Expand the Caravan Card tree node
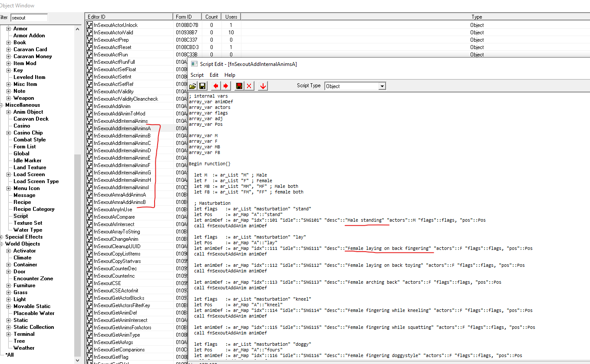Image resolution: width=590 pixels, height=364 pixels. click(x=8, y=49)
